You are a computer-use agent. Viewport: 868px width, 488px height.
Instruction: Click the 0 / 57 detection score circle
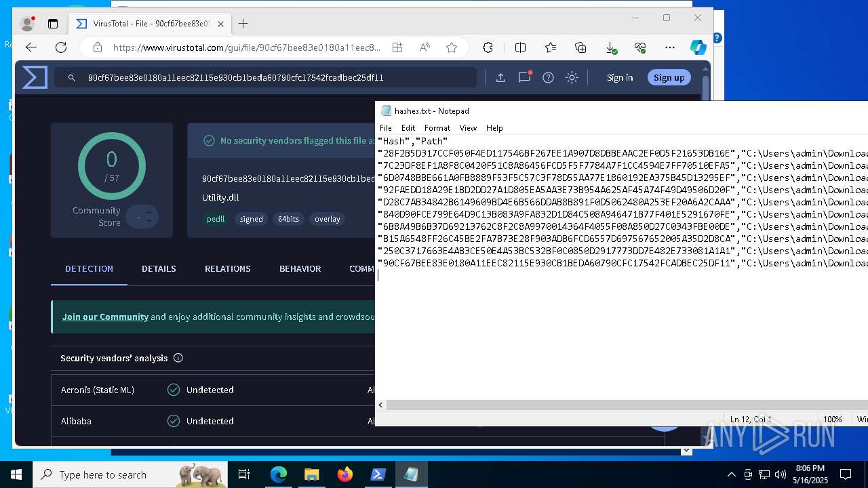click(x=111, y=166)
